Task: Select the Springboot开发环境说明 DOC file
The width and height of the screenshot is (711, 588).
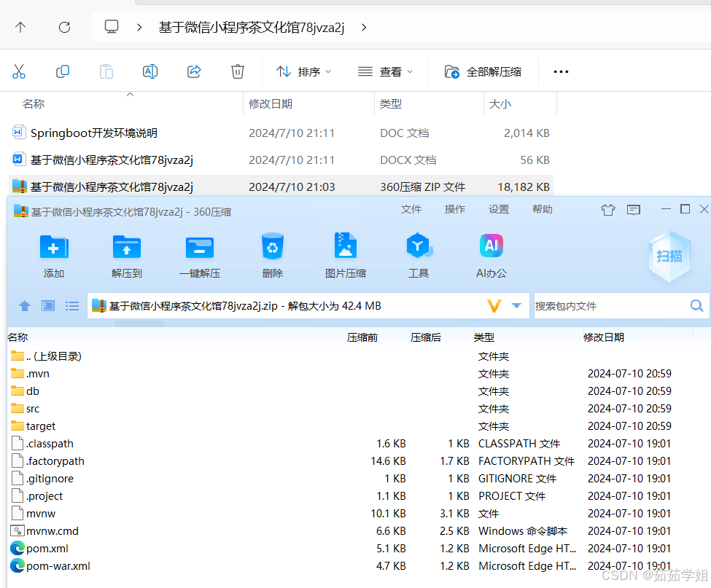Action: [x=281, y=133]
